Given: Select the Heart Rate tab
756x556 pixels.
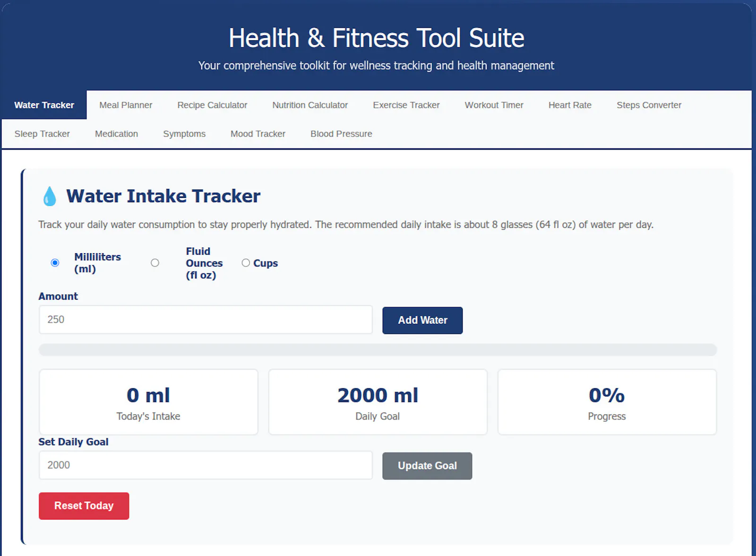Looking at the screenshot, I should pyautogui.click(x=570, y=105).
